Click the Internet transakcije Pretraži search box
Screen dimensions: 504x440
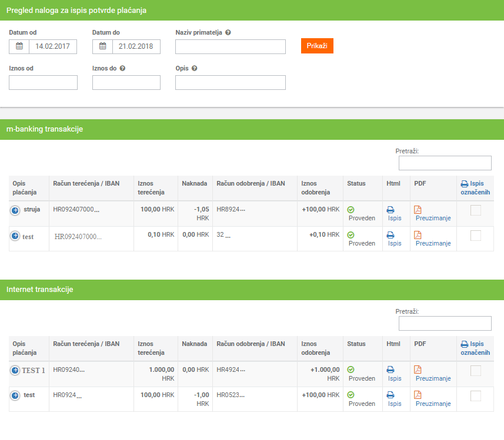click(x=445, y=324)
